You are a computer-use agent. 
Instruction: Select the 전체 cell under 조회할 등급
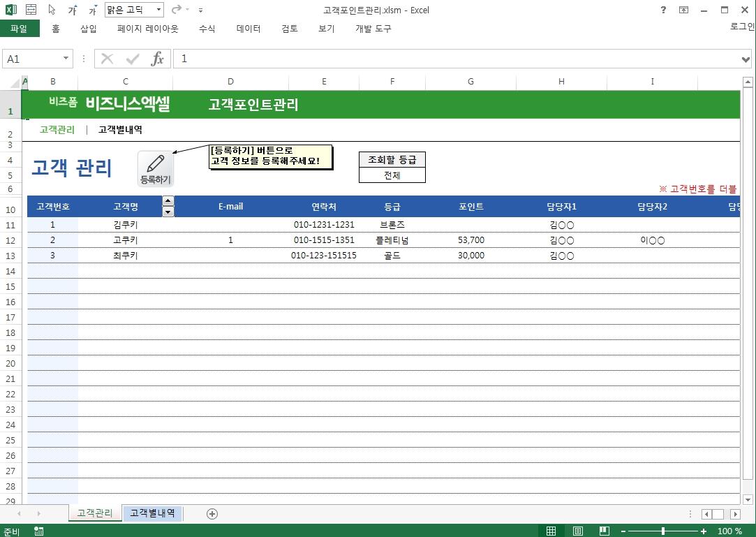coord(392,175)
